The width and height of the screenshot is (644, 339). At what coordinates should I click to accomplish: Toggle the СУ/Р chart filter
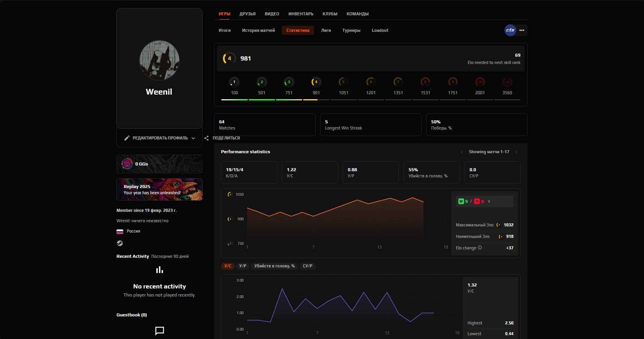[307, 266]
